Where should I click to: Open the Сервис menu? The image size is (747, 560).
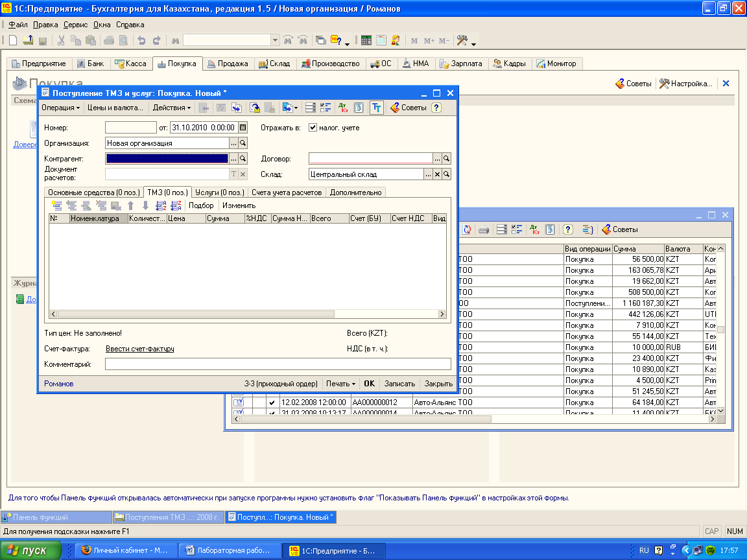tap(76, 25)
